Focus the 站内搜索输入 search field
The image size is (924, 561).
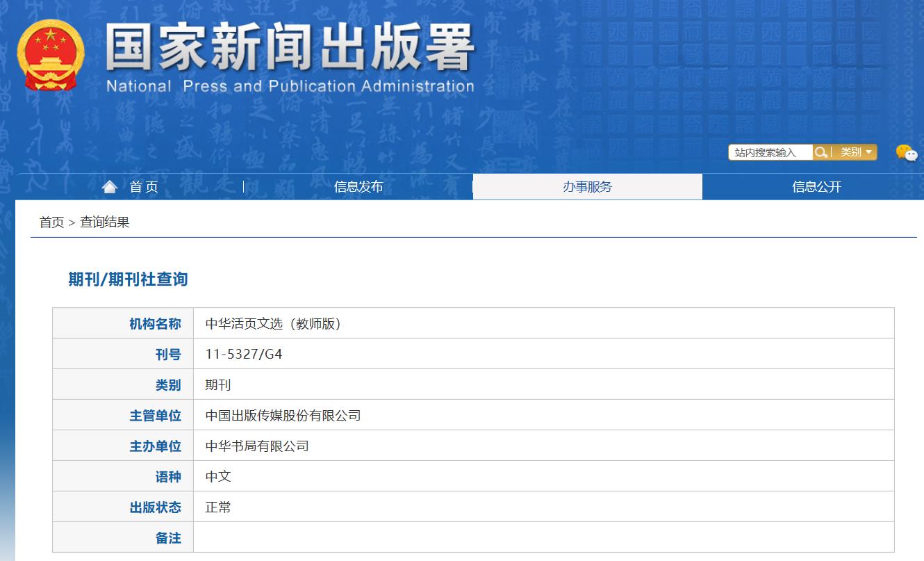coord(770,152)
